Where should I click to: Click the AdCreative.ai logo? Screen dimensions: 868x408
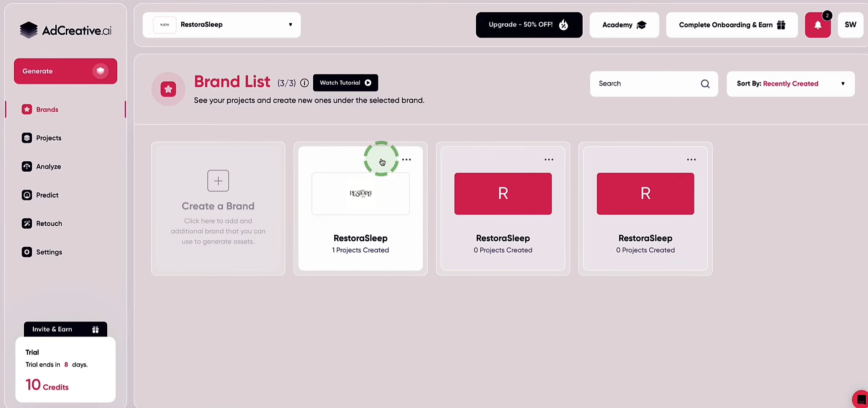(65, 30)
